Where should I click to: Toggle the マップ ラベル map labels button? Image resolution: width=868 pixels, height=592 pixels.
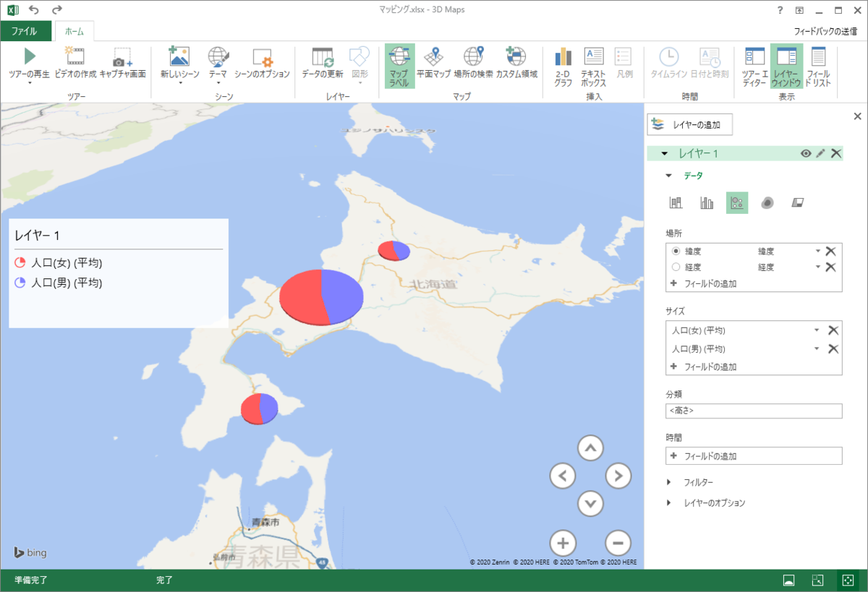[399, 67]
